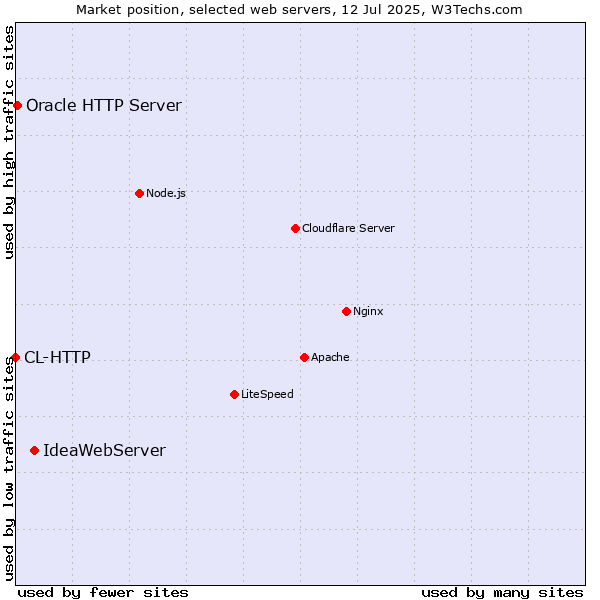Select the 'LiteSpeed' label text

(267, 394)
